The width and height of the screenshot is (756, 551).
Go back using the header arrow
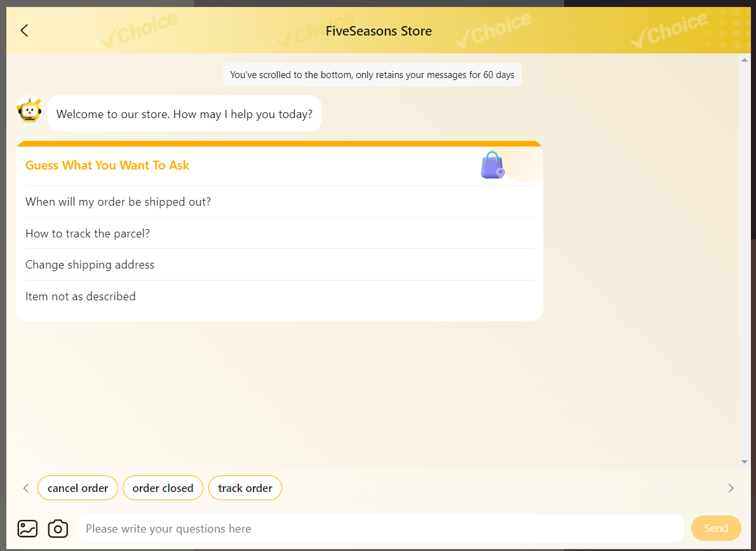click(25, 31)
